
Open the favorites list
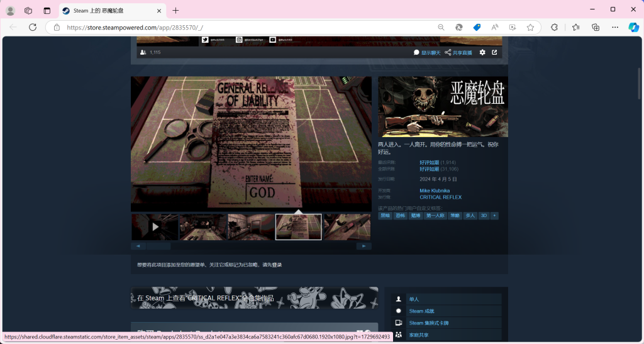576,28
